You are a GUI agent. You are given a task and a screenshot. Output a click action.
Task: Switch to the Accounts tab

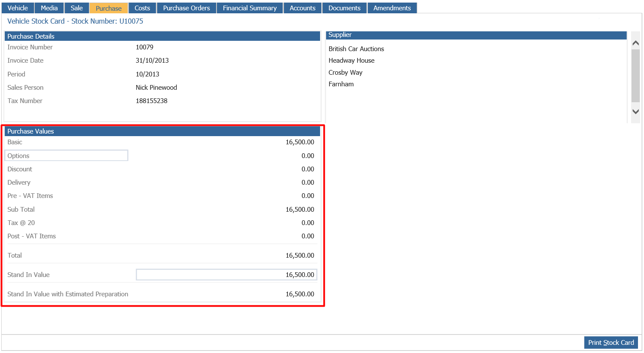coord(302,8)
